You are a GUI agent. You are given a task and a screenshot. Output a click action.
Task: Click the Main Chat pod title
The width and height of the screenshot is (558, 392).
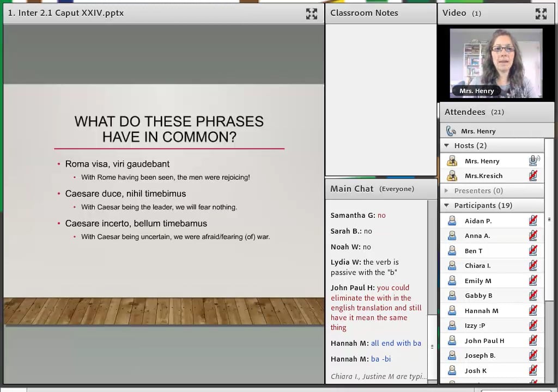click(x=351, y=188)
